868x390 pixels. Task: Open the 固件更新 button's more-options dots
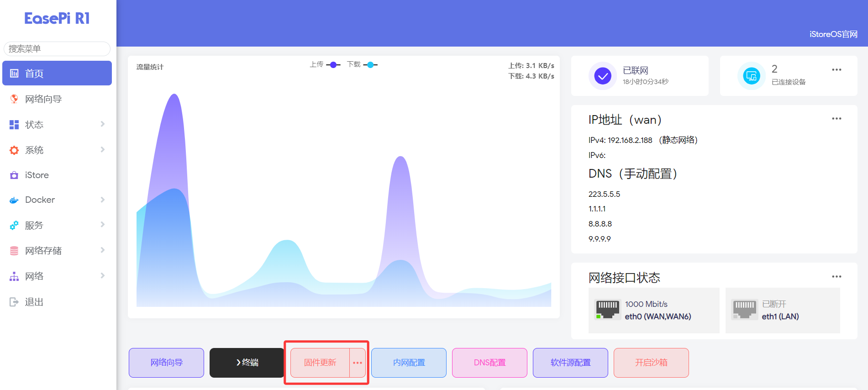358,363
